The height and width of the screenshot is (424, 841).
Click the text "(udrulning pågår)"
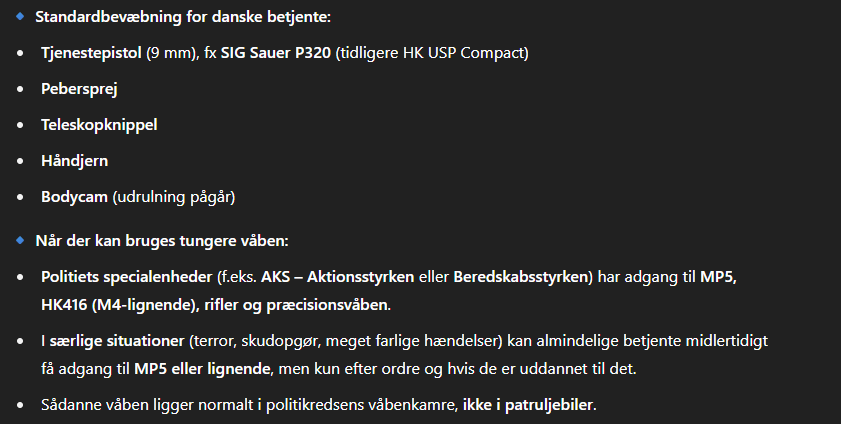click(172, 196)
